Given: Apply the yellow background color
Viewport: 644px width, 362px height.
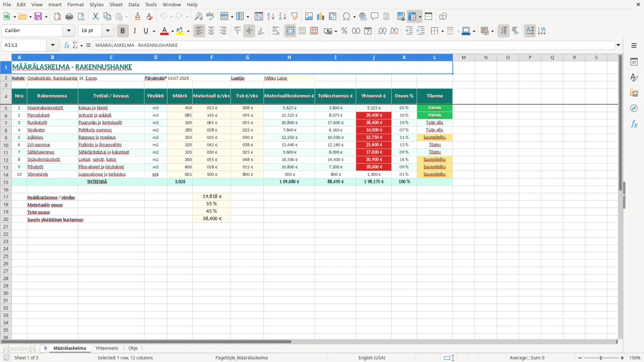Looking at the screenshot, I should click(180, 31).
